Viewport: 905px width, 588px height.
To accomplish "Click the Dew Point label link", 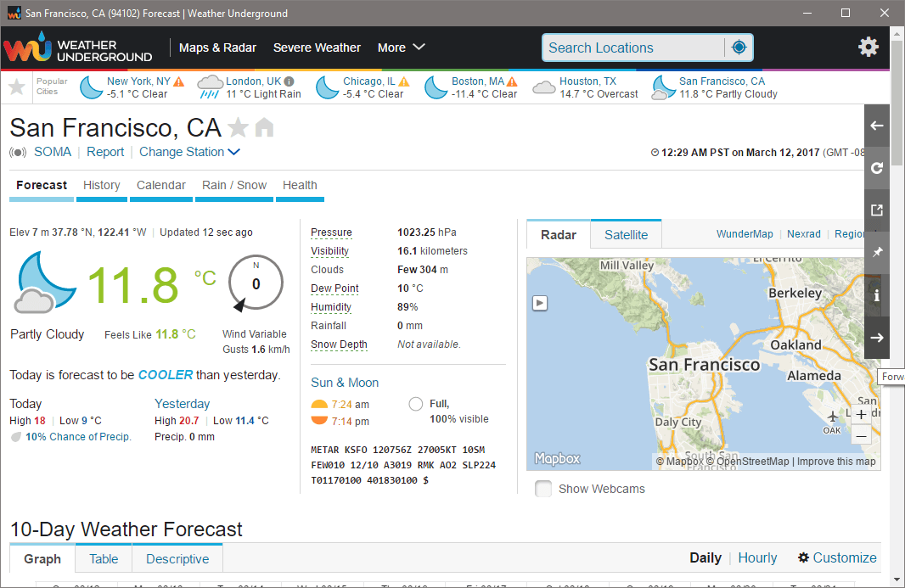I will click(334, 288).
